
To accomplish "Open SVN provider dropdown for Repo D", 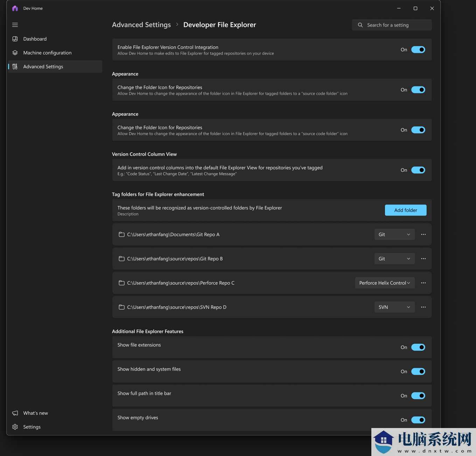I will (394, 307).
